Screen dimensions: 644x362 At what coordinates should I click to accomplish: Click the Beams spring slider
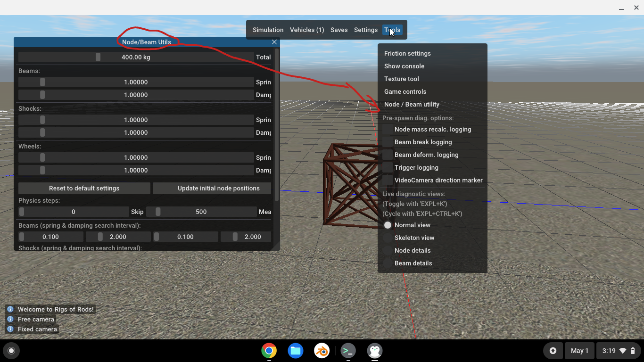click(136, 82)
